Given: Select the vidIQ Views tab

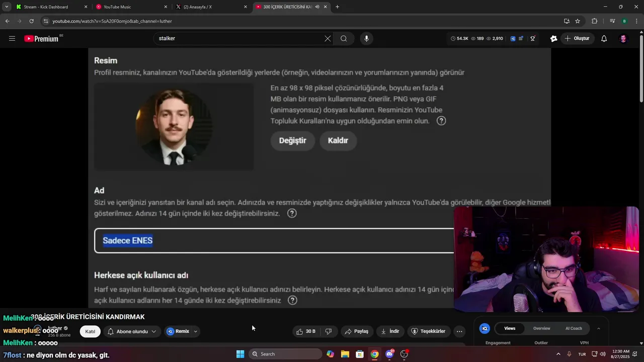Looking at the screenshot, I should pyautogui.click(x=510, y=328).
